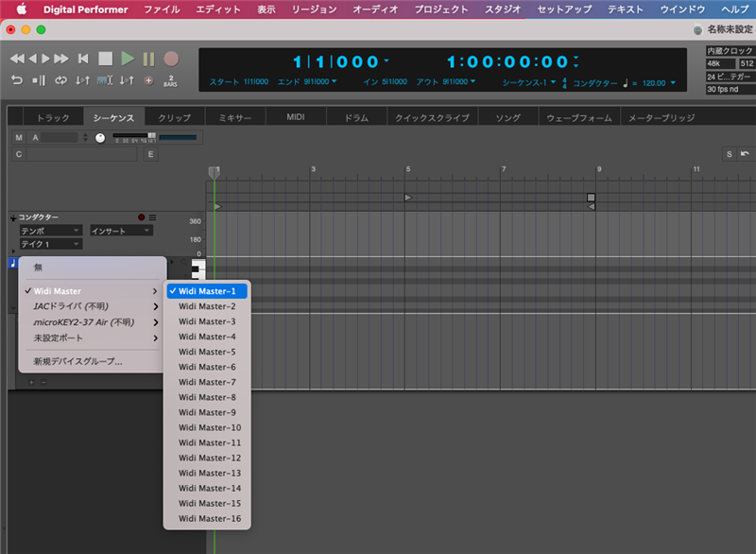The width and height of the screenshot is (756, 554).
Task: Open the end time 9|1|000 dropdown
Action: pyautogui.click(x=335, y=81)
